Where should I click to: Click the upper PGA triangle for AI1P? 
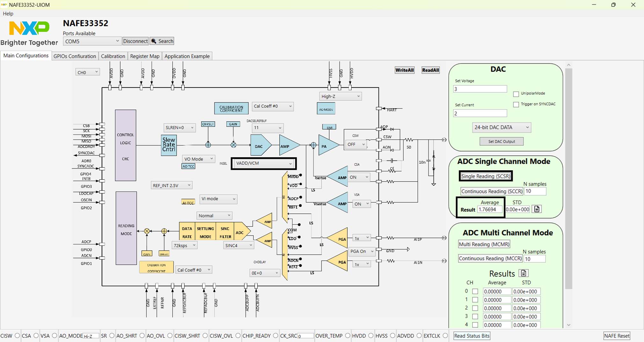click(338, 238)
